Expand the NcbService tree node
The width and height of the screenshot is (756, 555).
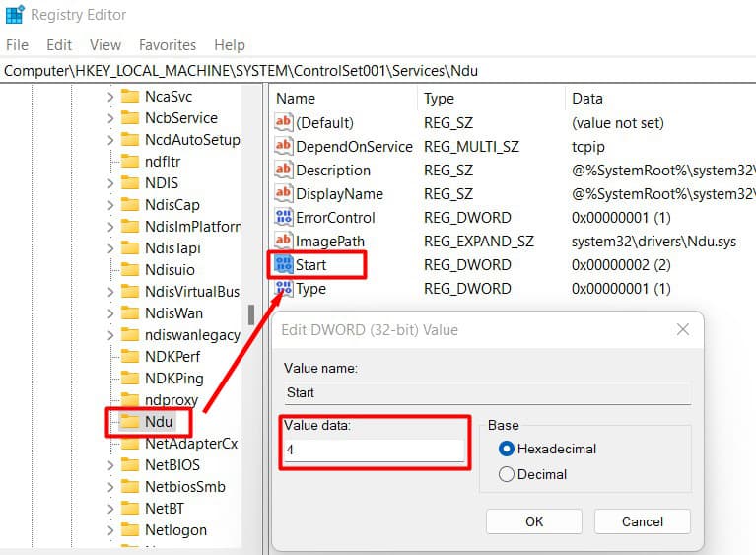tap(110, 118)
